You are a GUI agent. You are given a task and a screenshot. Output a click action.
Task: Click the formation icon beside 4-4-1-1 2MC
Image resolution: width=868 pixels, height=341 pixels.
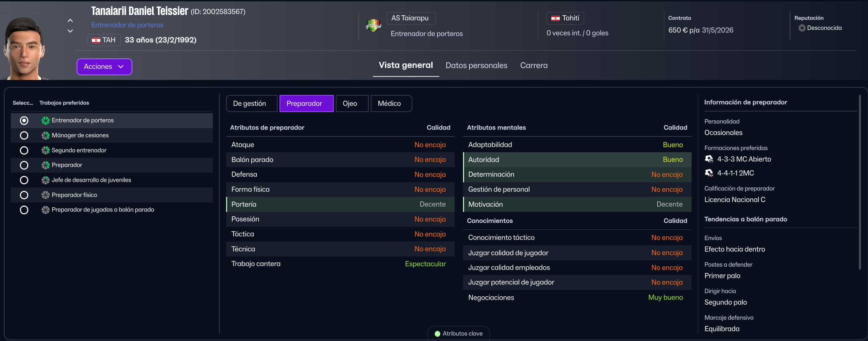[x=709, y=173]
